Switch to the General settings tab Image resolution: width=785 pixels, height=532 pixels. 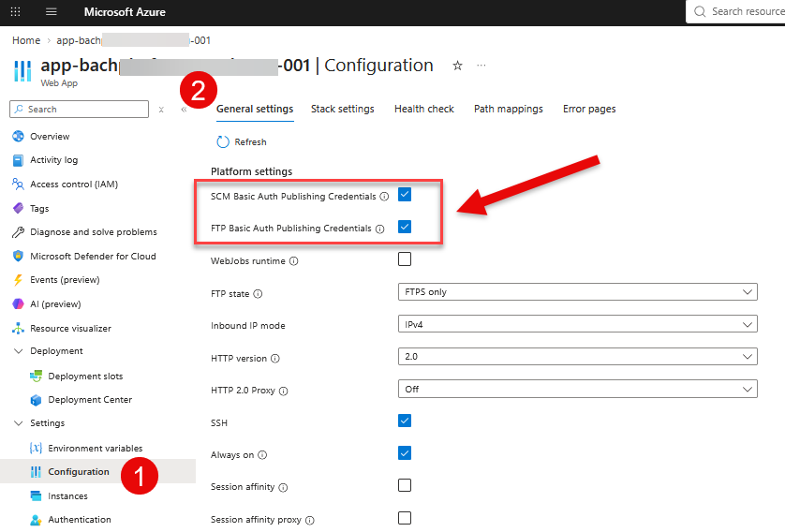click(x=255, y=109)
